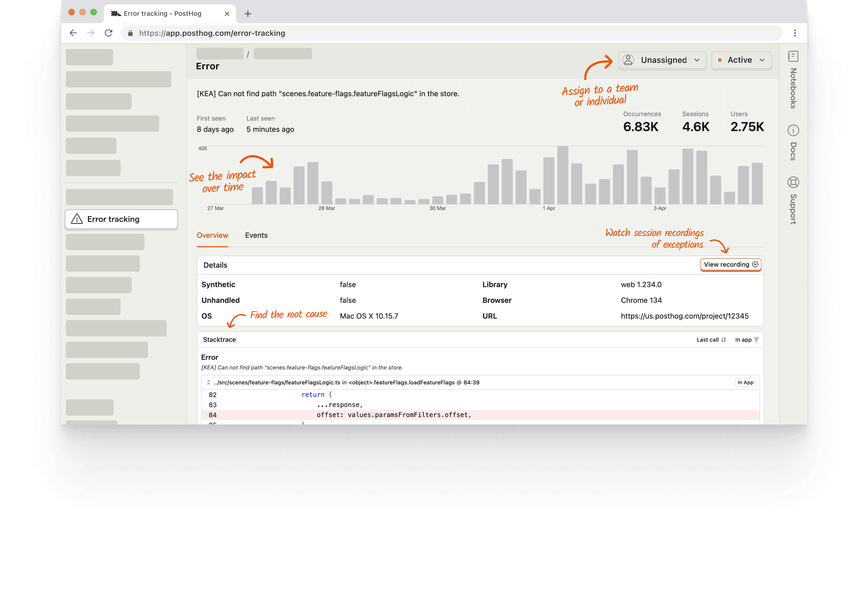The image size is (868, 593).
Task: Toggle Last call sort order icon
Action: click(723, 340)
